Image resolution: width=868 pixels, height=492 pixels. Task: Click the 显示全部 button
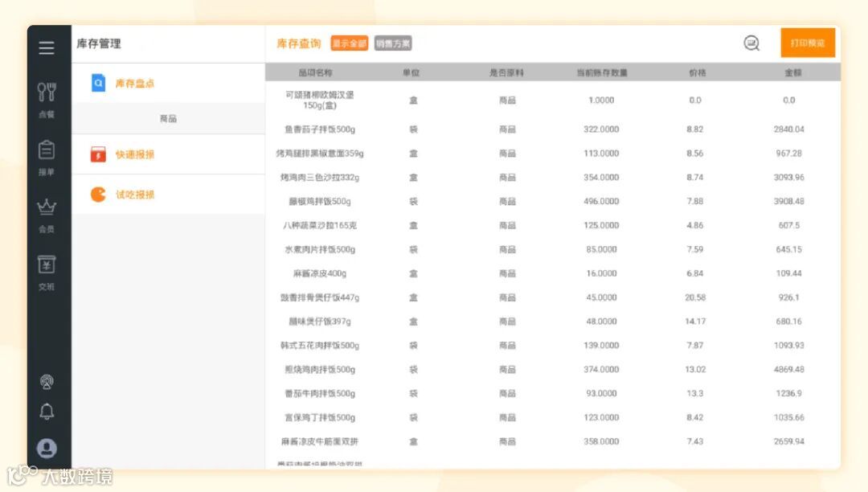350,43
